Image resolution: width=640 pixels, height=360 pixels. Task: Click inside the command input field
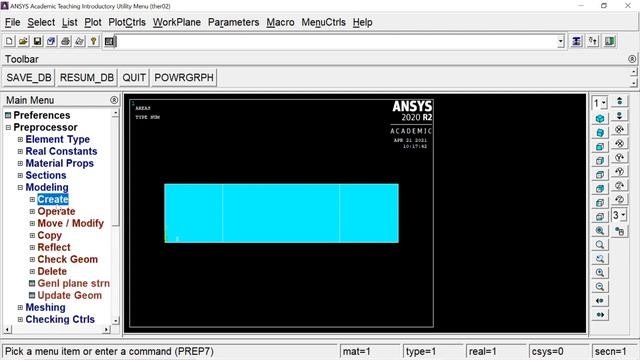coord(336,41)
